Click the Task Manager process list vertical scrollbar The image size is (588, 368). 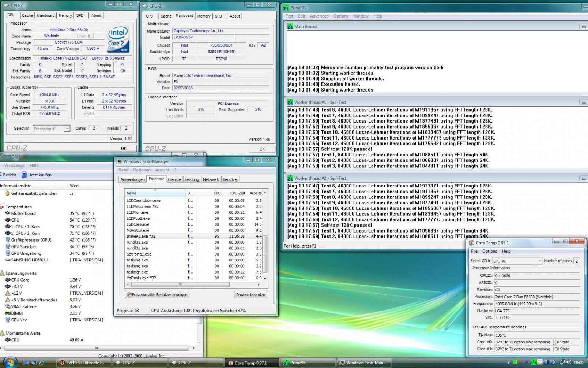pos(265,235)
